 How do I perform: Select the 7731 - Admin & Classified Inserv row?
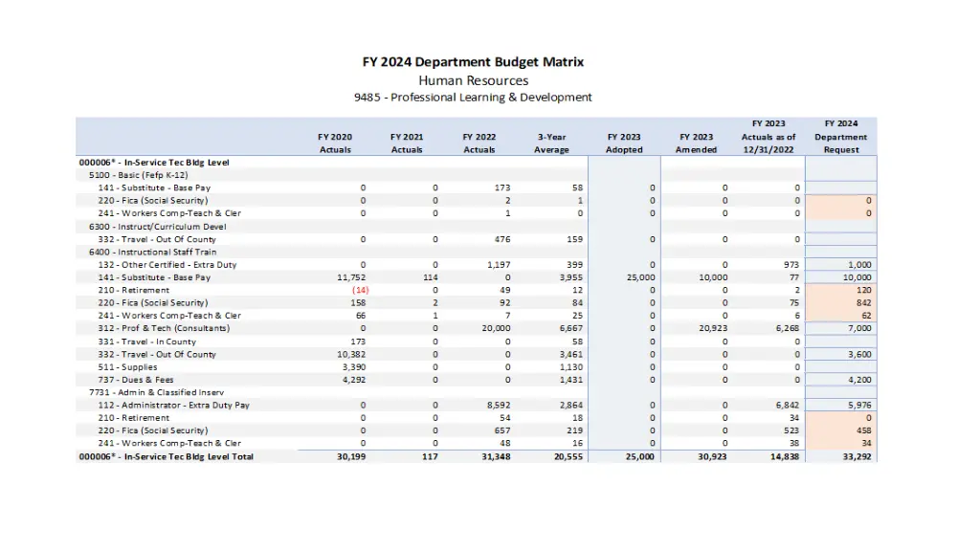tap(146, 392)
